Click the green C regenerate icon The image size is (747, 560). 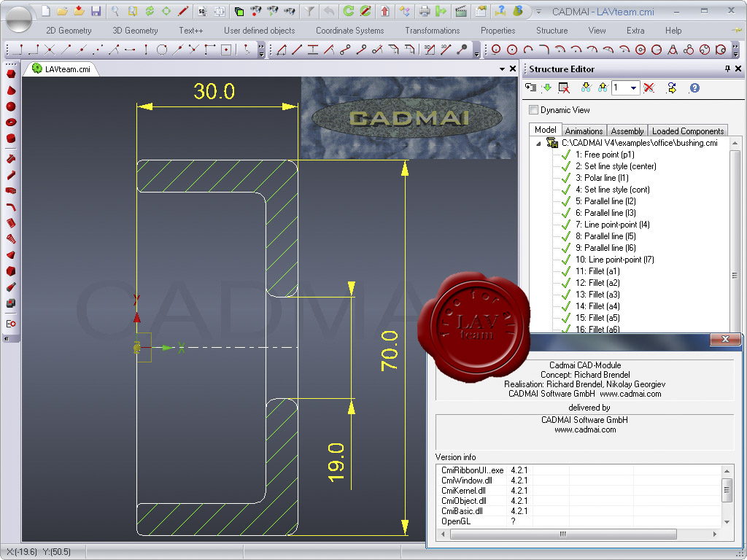pyautogui.click(x=349, y=11)
